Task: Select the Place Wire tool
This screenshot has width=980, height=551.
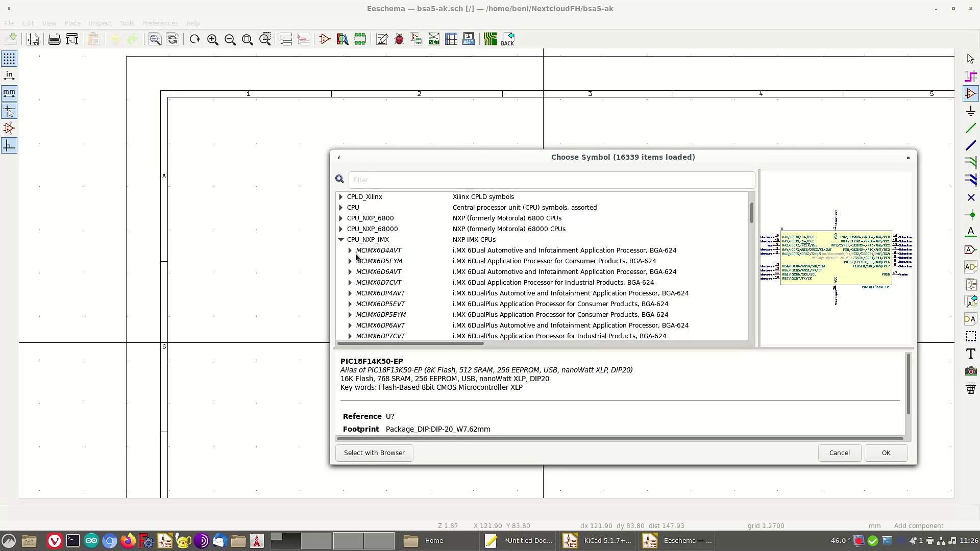Action: 970,128
